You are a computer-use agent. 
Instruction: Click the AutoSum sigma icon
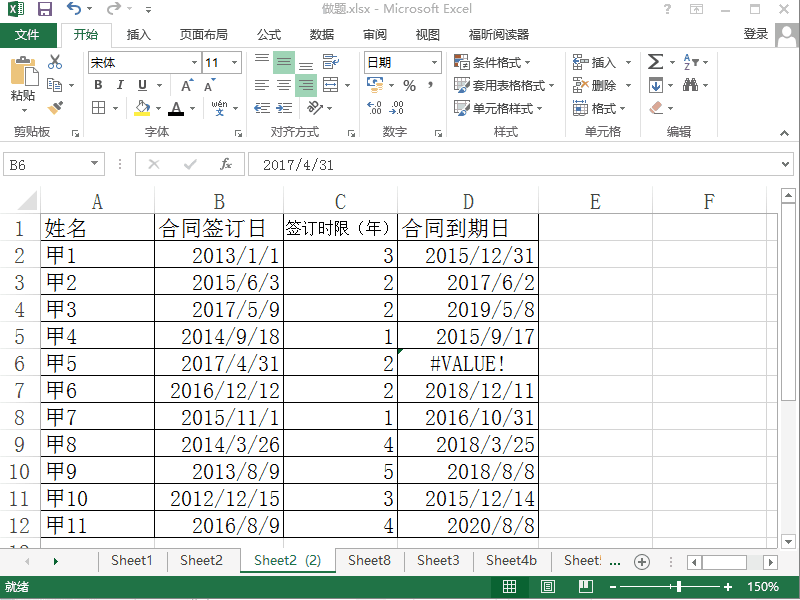[x=655, y=61]
